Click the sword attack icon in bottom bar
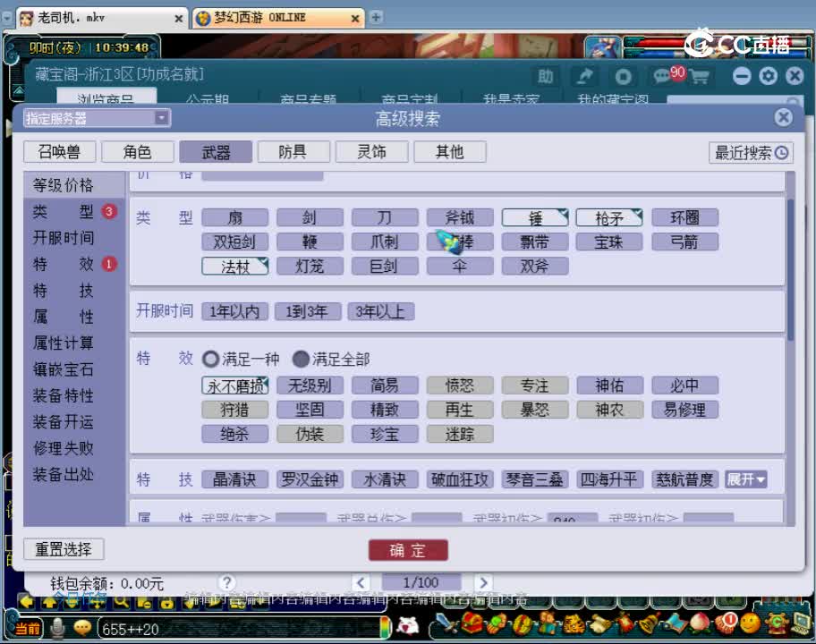 click(446, 623)
